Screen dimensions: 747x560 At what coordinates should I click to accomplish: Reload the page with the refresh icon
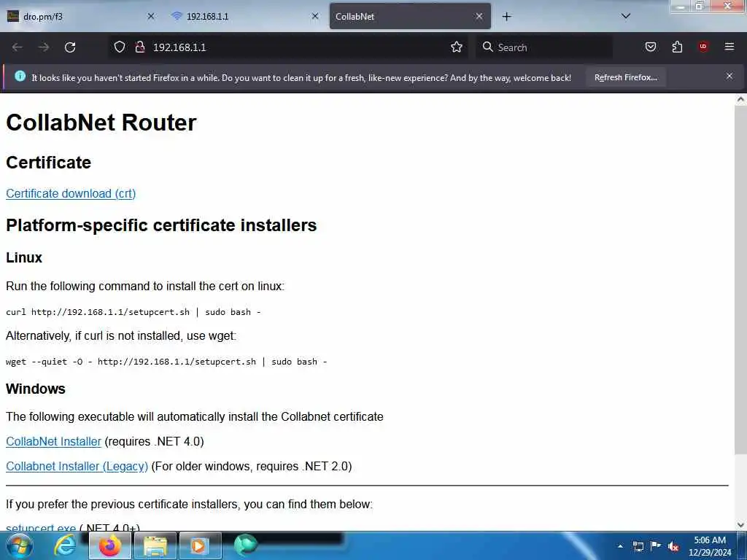click(x=70, y=47)
